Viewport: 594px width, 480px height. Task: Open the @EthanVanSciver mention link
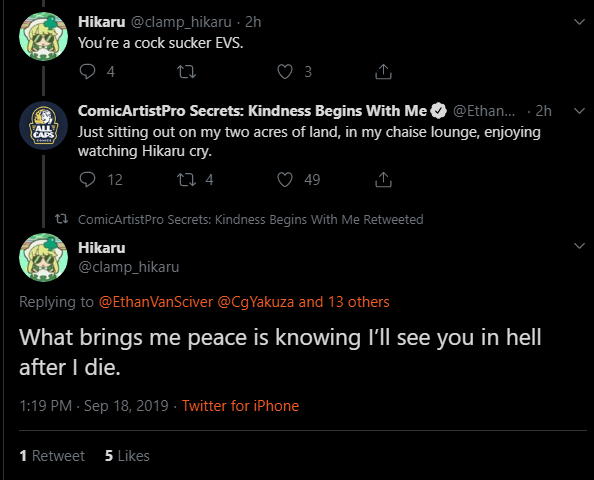[x=156, y=302]
